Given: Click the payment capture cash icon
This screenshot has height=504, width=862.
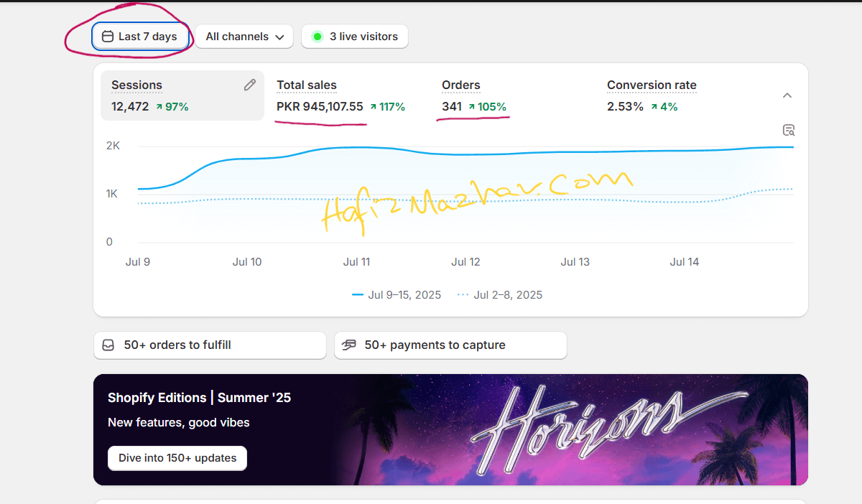Looking at the screenshot, I should (x=349, y=345).
